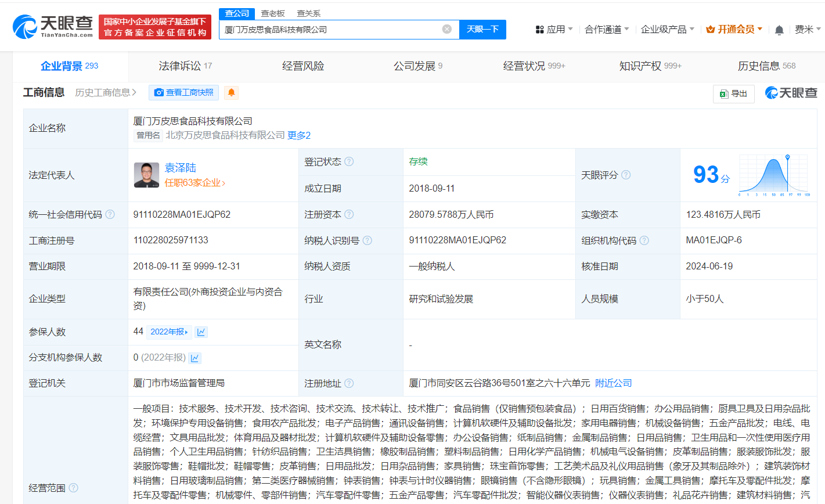The image size is (825, 504).
Task: Click help icon next to 统一社会信用代码
Action: point(110,215)
